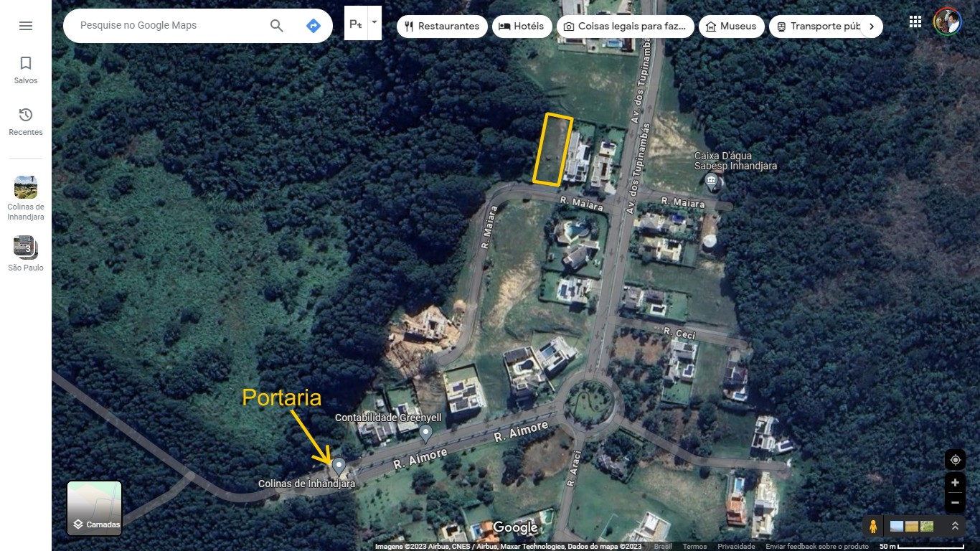Show your location with target icon
Screen dimensions: 980x551
(x=955, y=460)
